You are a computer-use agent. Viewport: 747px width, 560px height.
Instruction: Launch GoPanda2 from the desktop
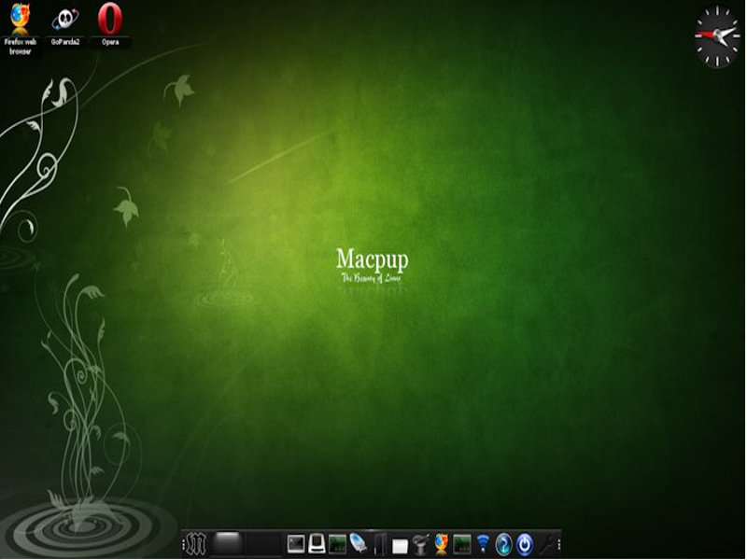[65, 21]
